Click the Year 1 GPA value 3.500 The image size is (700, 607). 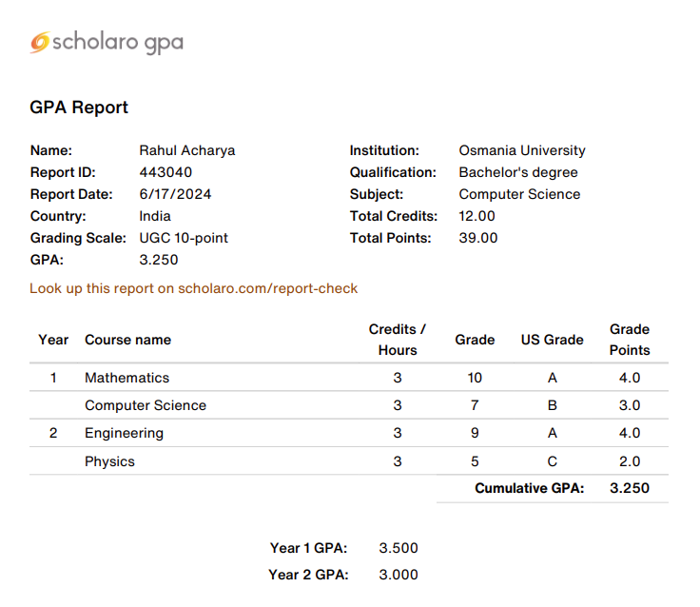coord(398,548)
